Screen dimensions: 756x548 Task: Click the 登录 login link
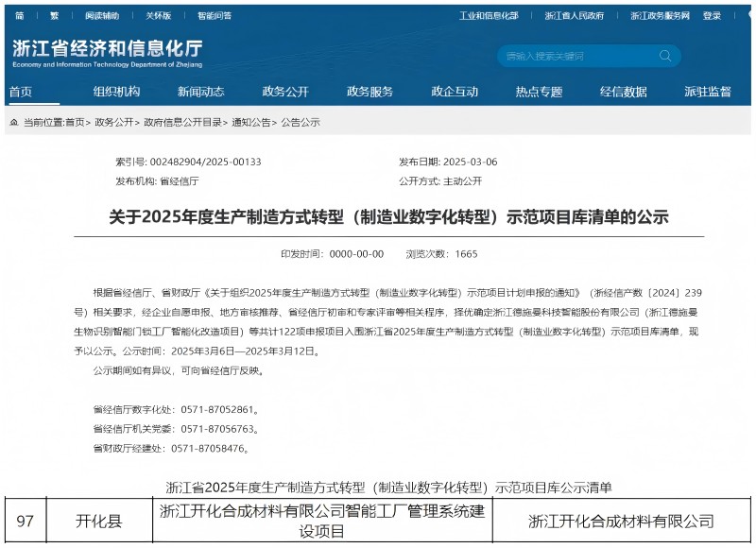pyautogui.click(x=712, y=16)
